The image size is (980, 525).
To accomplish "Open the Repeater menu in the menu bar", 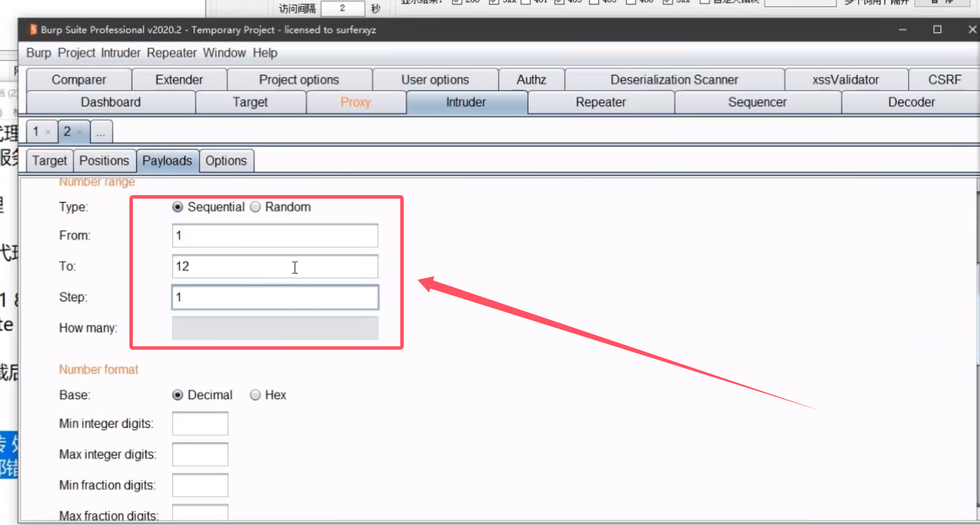I will point(171,53).
